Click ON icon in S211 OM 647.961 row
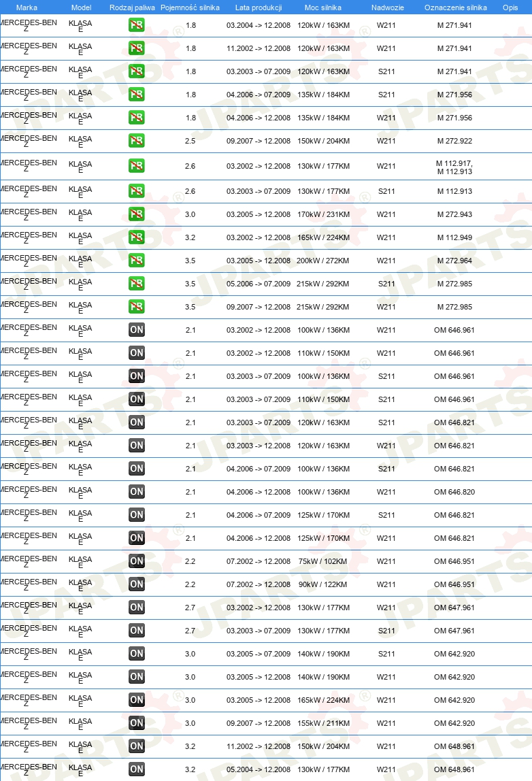The image size is (532, 781). [x=137, y=630]
